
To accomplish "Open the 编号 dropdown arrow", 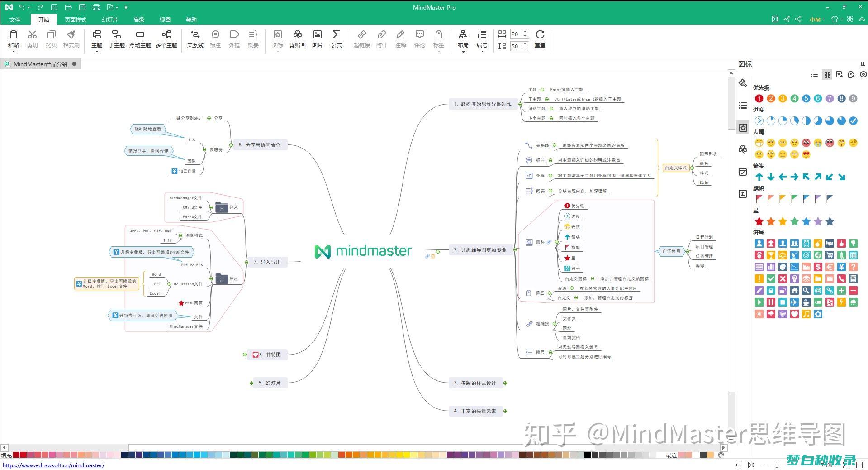I will point(482,51).
